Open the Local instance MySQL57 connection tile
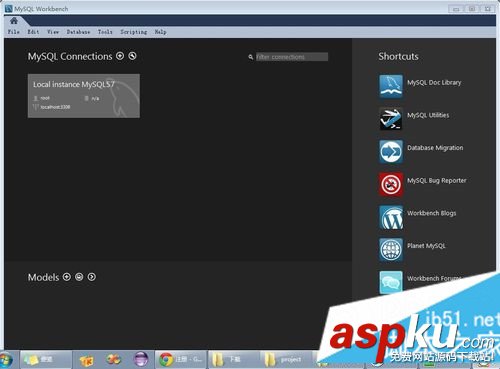Image resolution: width=500 pixels, height=369 pixels. pos(84,96)
